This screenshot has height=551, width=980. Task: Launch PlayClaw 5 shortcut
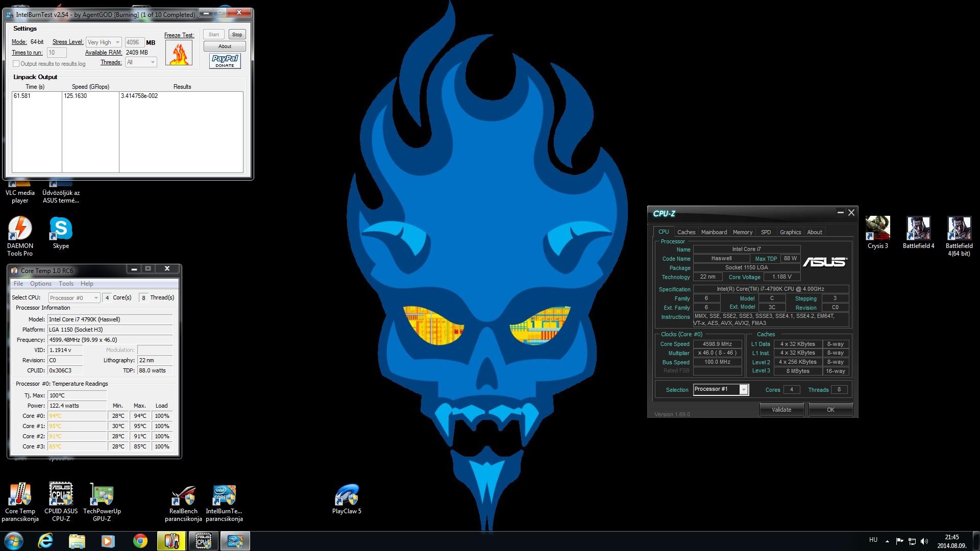coord(347,496)
